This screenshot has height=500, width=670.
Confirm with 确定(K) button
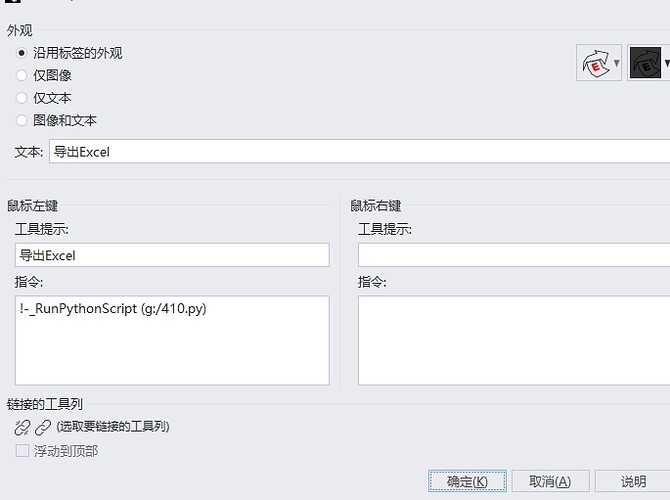tap(467, 482)
